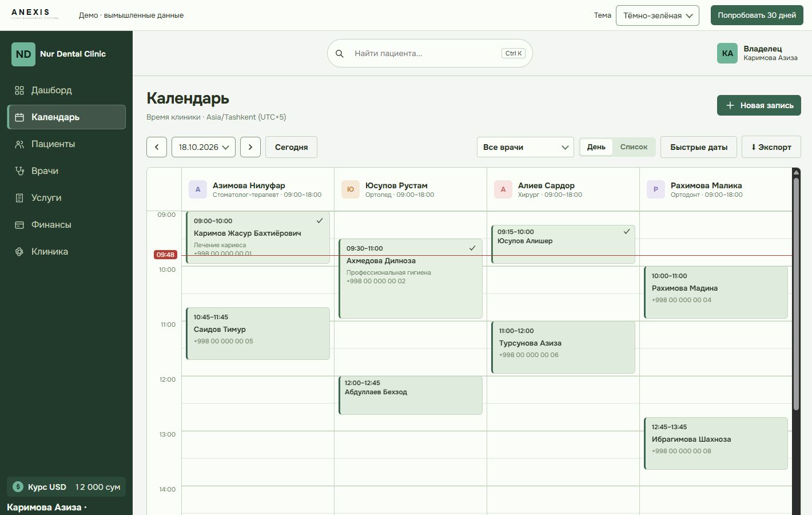Click the calendar vertical scrollbar
Viewport: 812px width, 515px height.
[x=796, y=295]
